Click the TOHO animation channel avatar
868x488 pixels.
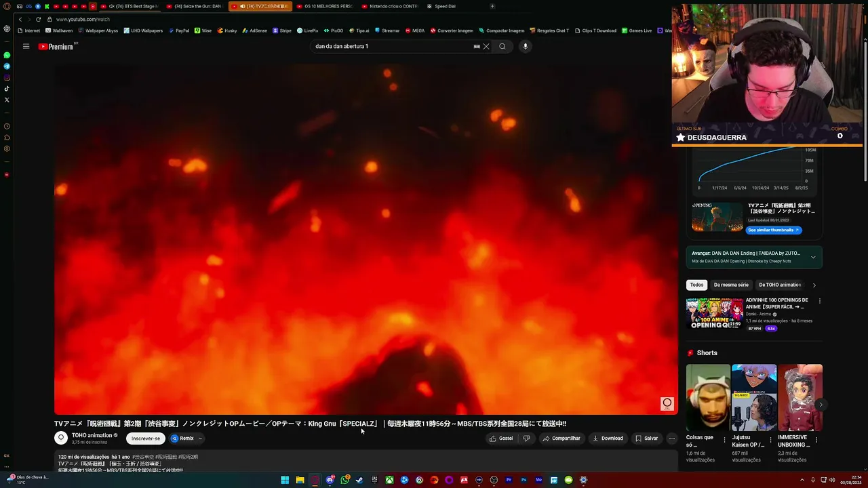(x=61, y=438)
